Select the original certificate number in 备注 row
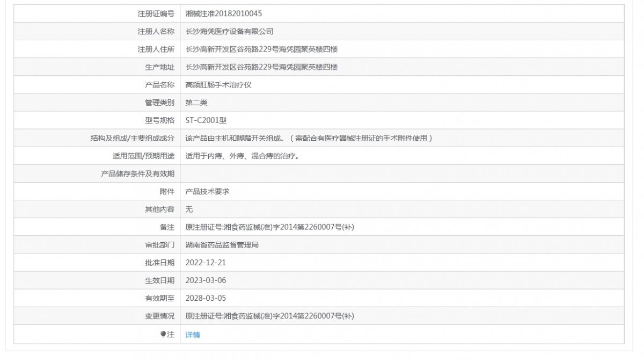 tap(269, 227)
